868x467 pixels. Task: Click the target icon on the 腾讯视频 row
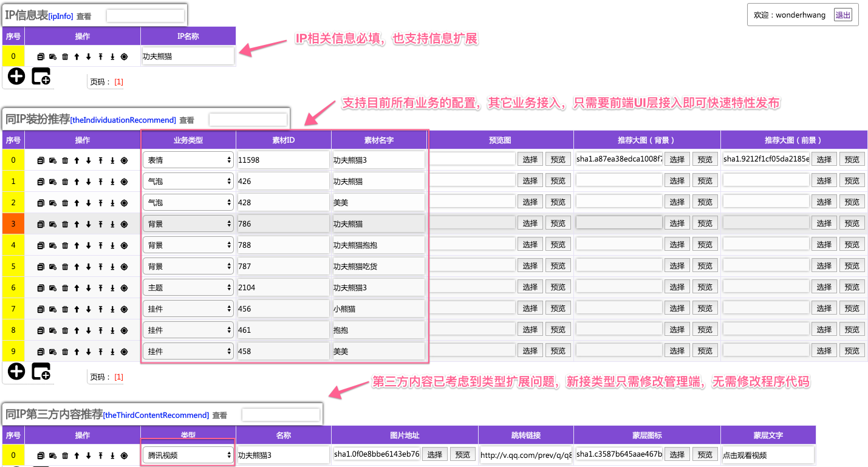point(124,454)
